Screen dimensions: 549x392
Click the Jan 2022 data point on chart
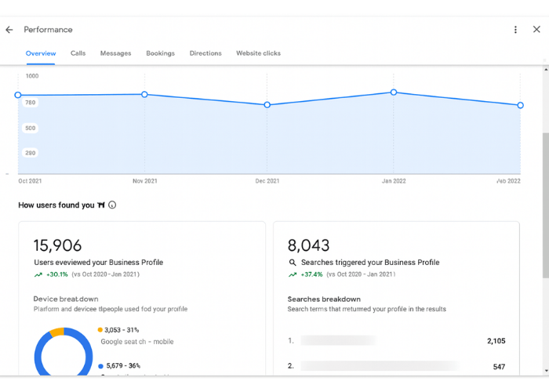tap(394, 93)
